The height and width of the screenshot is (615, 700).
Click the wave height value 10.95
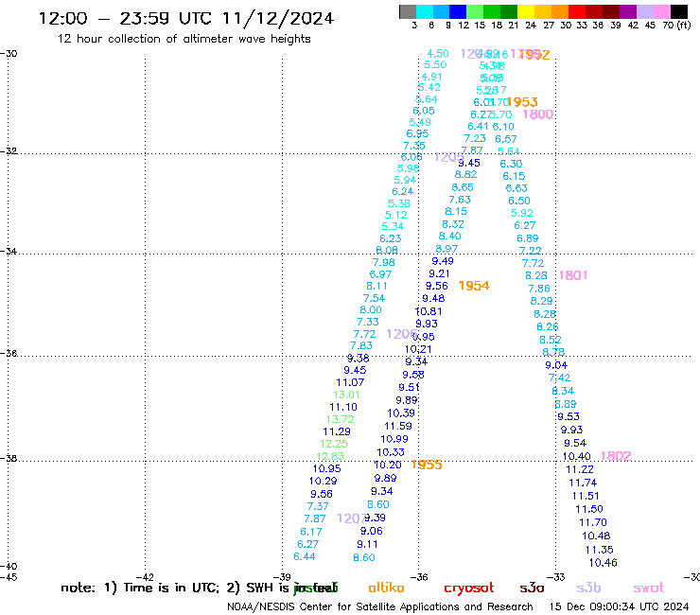click(326, 469)
